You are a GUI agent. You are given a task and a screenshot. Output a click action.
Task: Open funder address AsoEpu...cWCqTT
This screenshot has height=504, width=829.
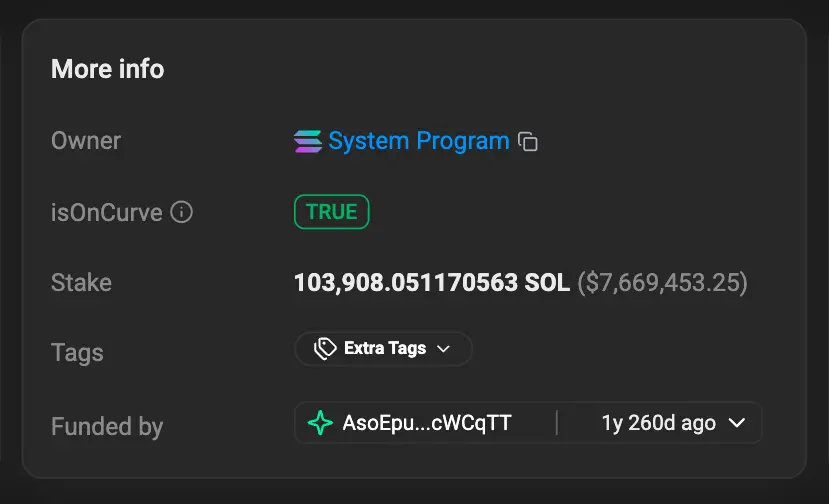coord(427,423)
